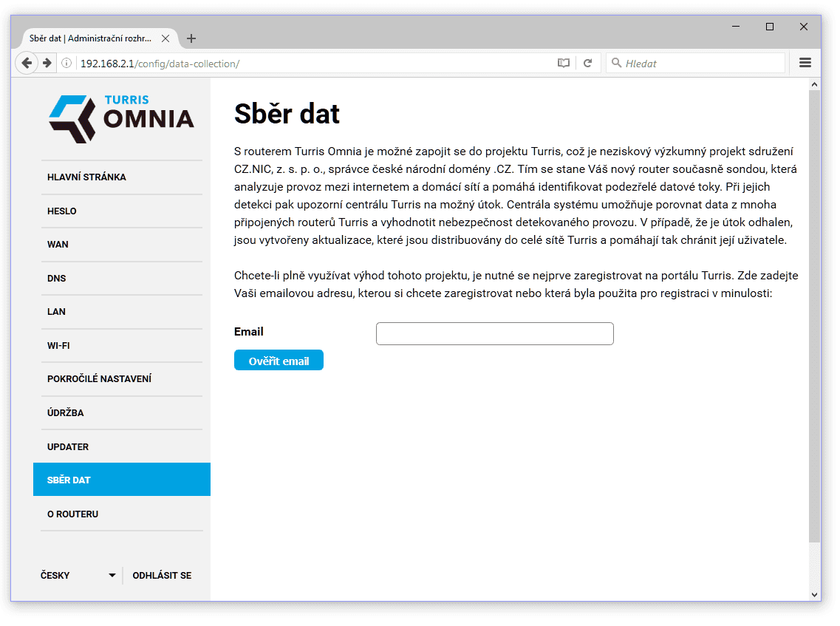The width and height of the screenshot is (840, 626).
Task: Close the Sběr dat browser tab
Action: coord(165,38)
